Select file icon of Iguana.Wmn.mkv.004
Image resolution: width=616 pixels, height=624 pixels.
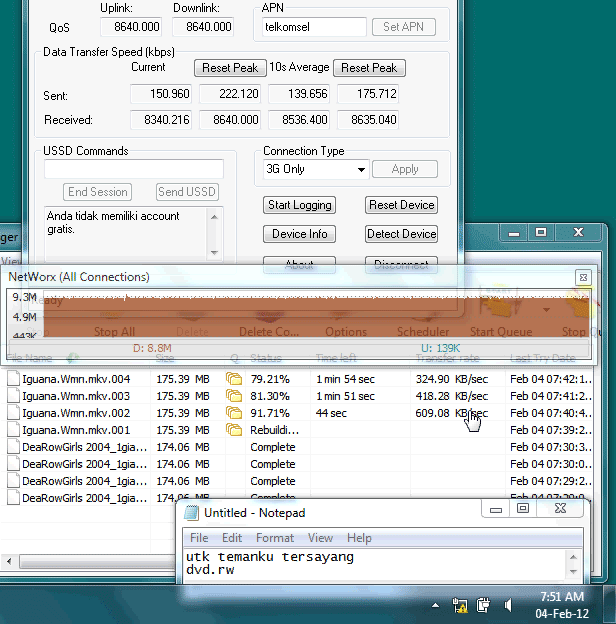pos(14,378)
